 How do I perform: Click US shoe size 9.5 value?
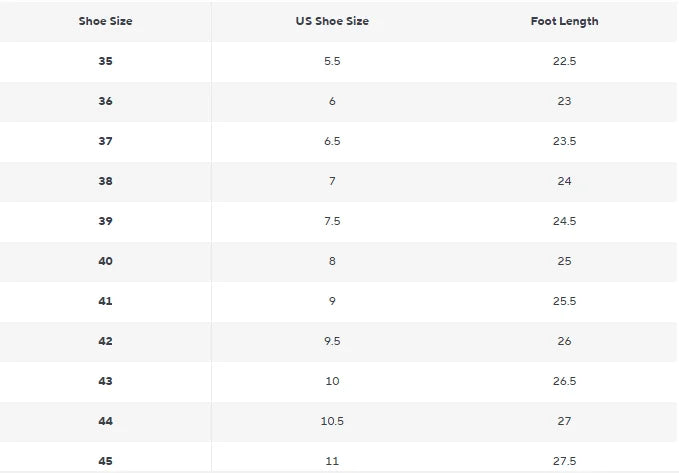(332, 341)
